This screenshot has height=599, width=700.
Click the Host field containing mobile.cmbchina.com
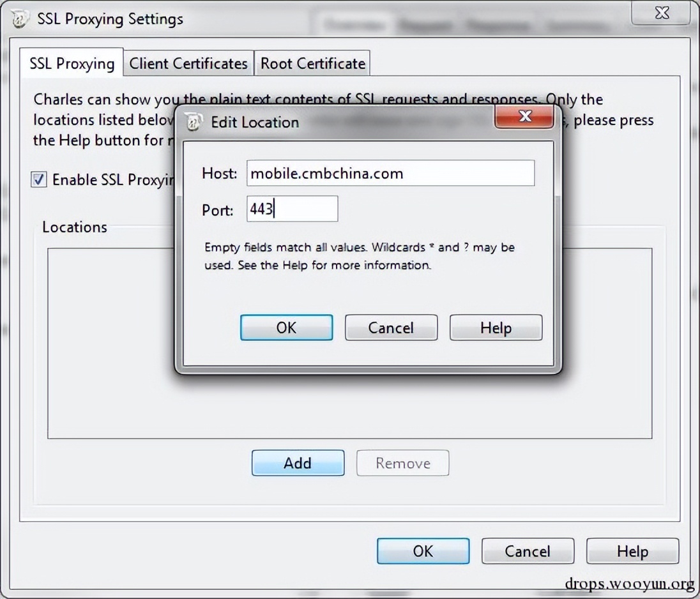[390, 173]
